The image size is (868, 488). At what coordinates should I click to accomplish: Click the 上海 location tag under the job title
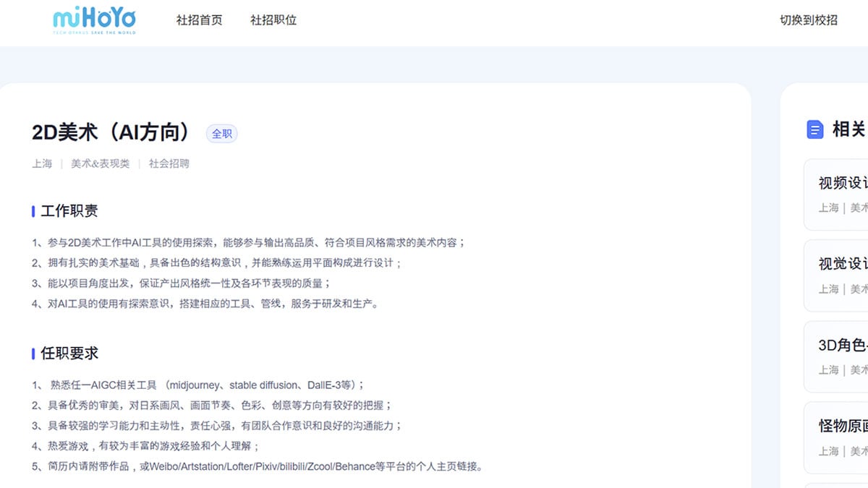pos(42,164)
